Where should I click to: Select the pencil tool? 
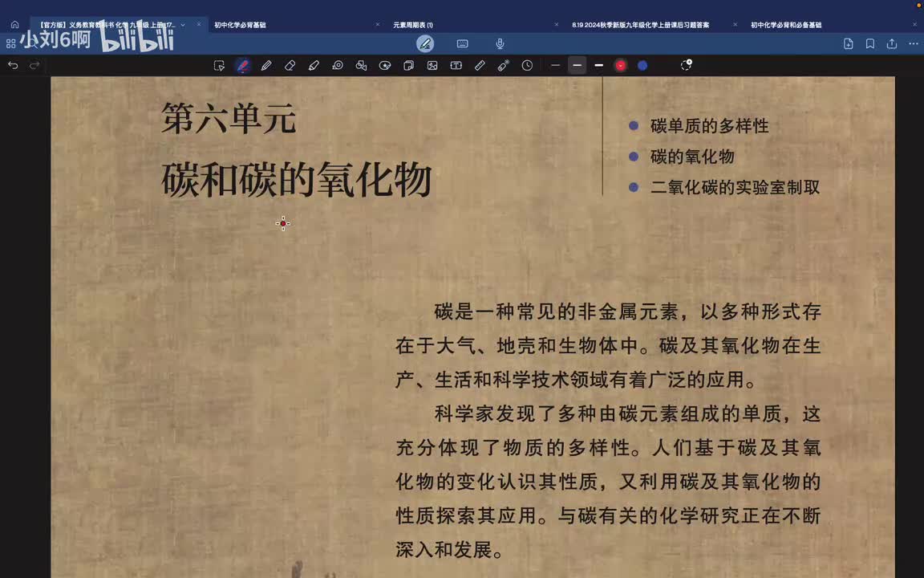pyautogui.click(x=266, y=66)
